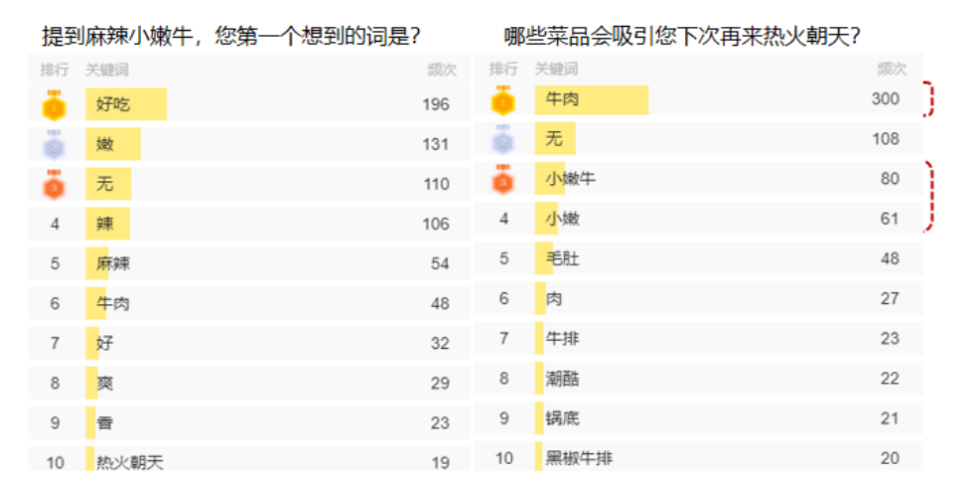The image size is (980, 484).
Task: Click the gold medal icon beside 好吃
Action: (55, 104)
